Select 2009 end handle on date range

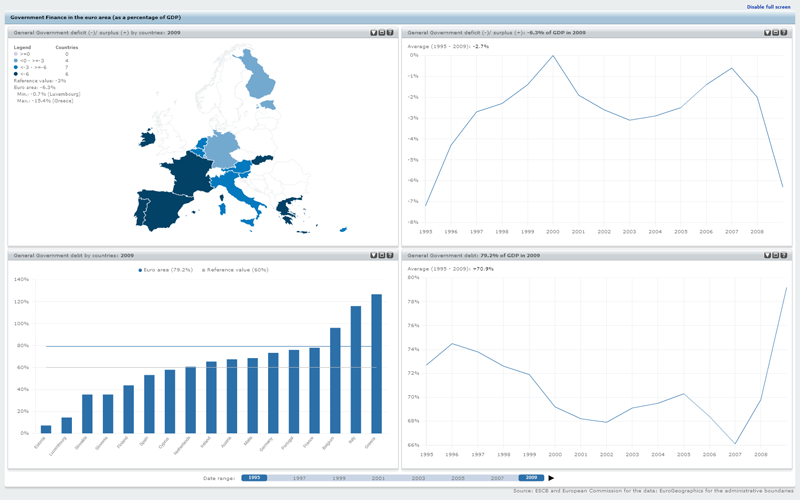click(532, 479)
